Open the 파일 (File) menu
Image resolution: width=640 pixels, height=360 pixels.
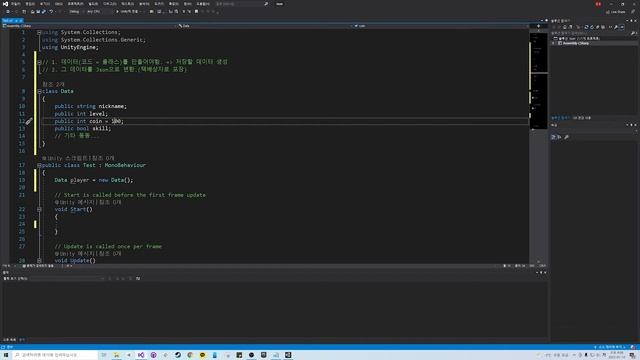(x=16, y=4)
